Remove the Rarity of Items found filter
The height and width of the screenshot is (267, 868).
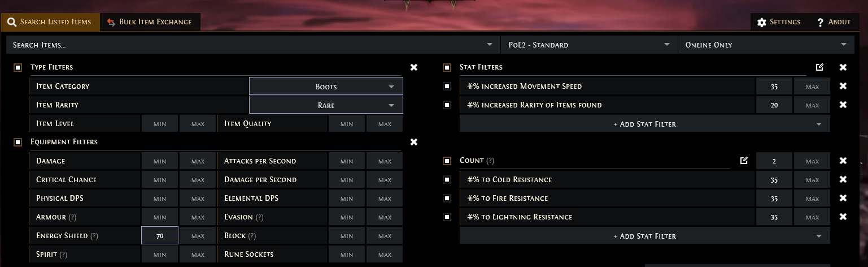click(x=843, y=105)
